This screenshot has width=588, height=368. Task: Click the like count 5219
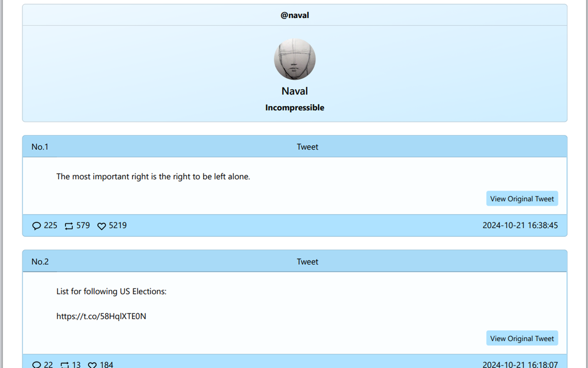(118, 225)
